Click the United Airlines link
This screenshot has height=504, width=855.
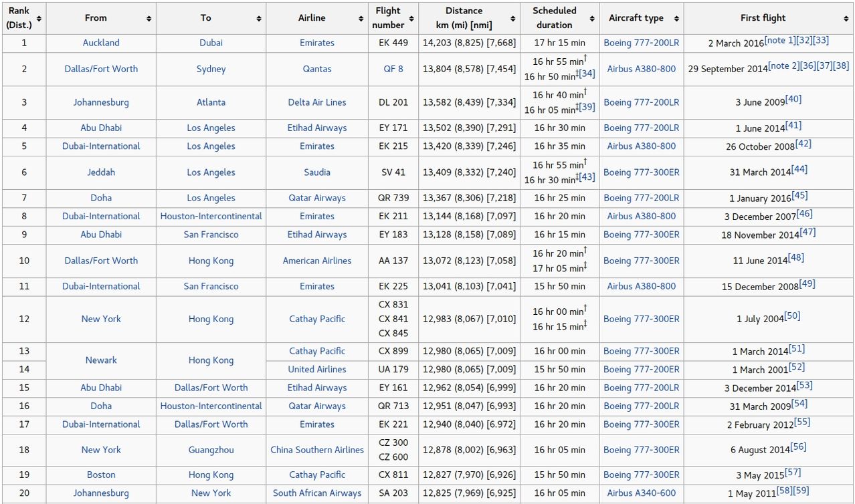coord(316,369)
